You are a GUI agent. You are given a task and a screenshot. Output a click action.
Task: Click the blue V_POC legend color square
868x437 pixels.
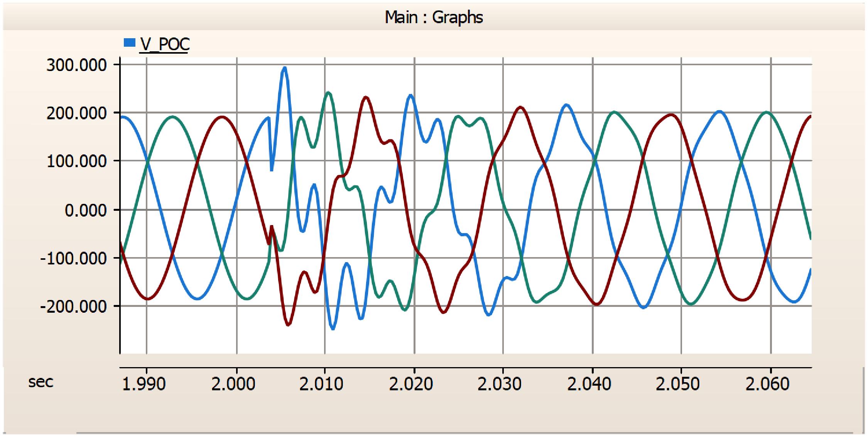point(129,42)
